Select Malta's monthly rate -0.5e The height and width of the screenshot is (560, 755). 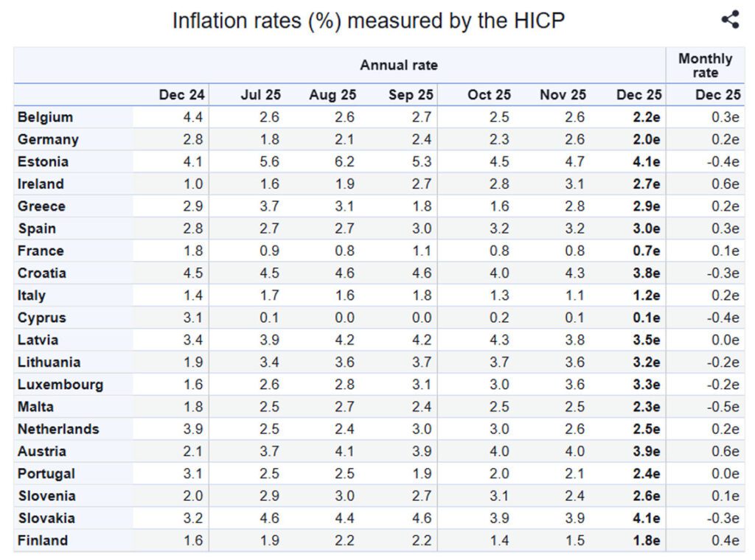pyautogui.click(x=722, y=407)
